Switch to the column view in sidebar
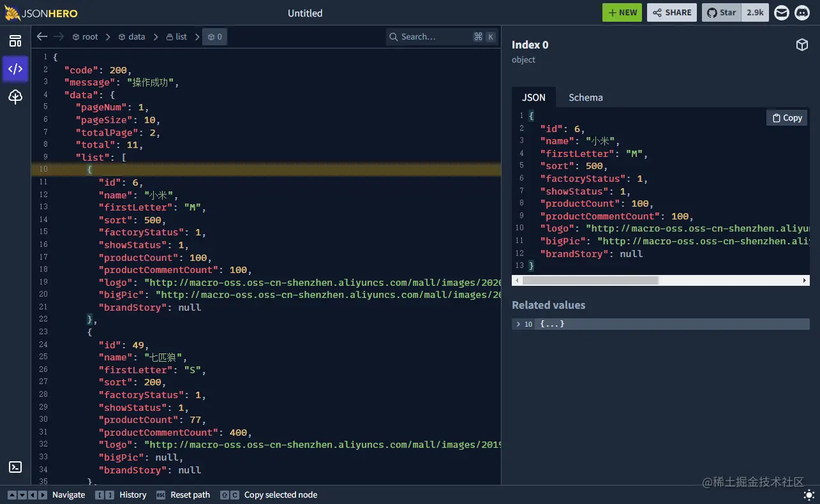 pyautogui.click(x=15, y=40)
